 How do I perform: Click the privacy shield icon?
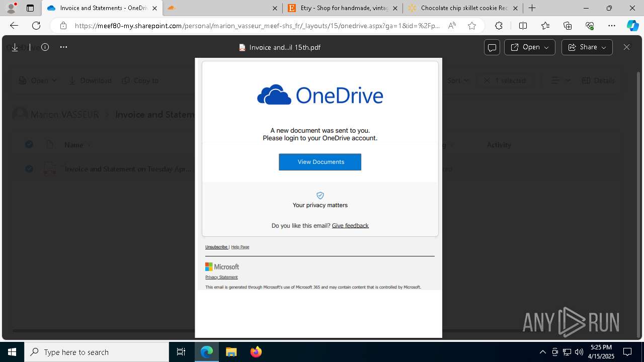(x=320, y=196)
